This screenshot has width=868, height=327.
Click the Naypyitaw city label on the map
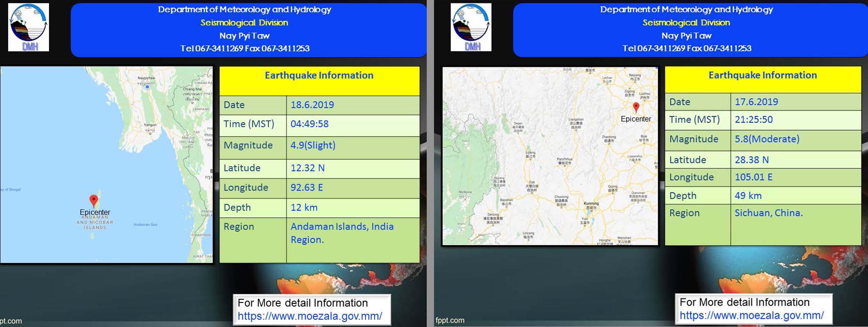[146, 78]
